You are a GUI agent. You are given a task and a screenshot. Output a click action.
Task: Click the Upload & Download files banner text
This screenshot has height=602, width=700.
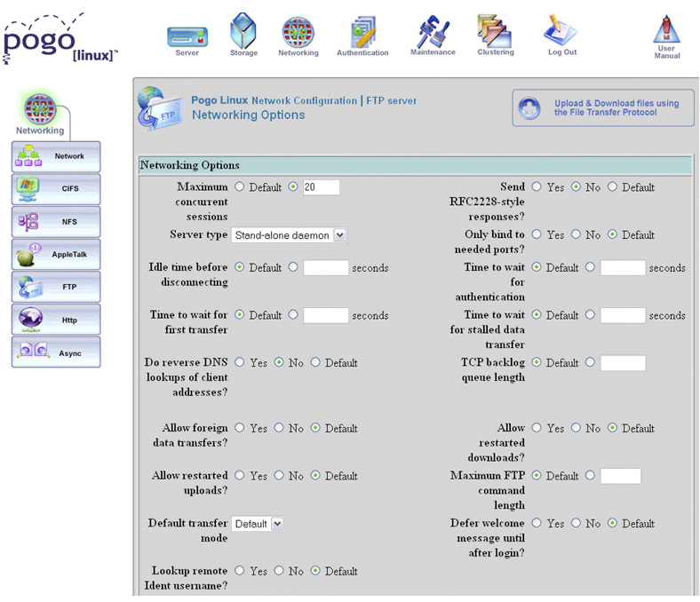pyautogui.click(x=616, y=107)
